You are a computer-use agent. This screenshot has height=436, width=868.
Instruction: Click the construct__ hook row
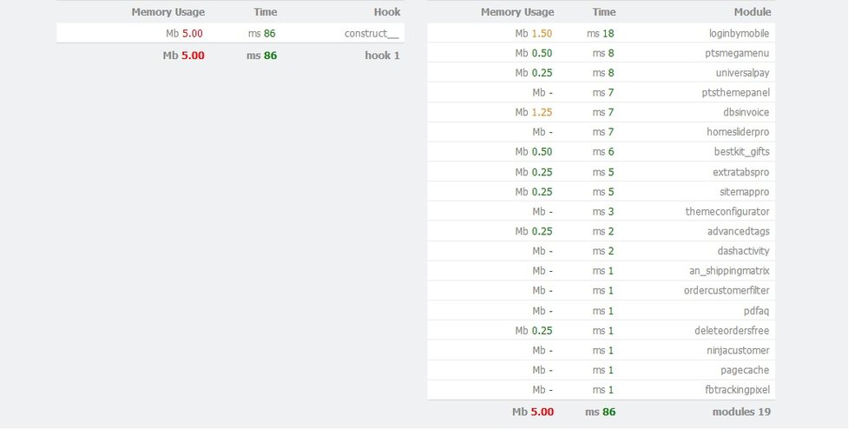click(x=372, y=33)
